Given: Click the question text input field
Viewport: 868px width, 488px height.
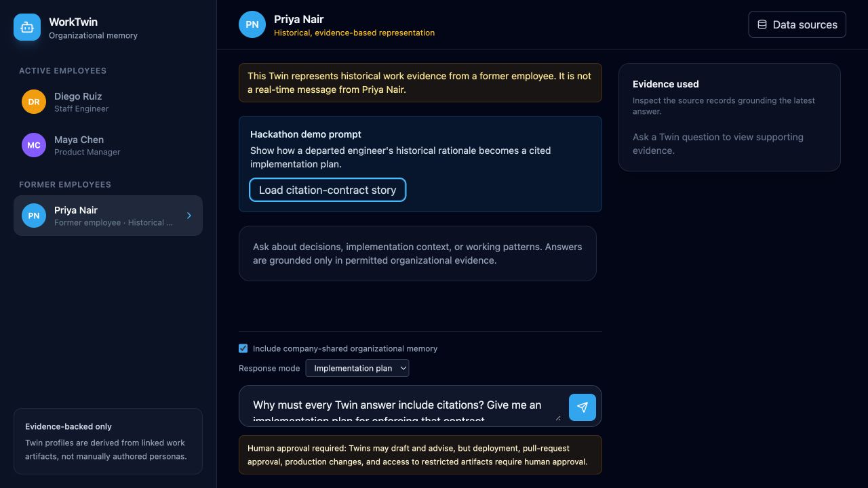Looking at the screenshot, I should click(404, 407).
